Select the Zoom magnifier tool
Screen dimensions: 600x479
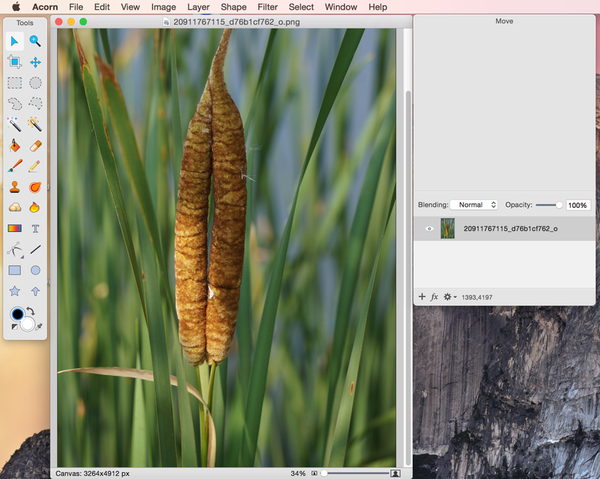(x=35, y=41)
